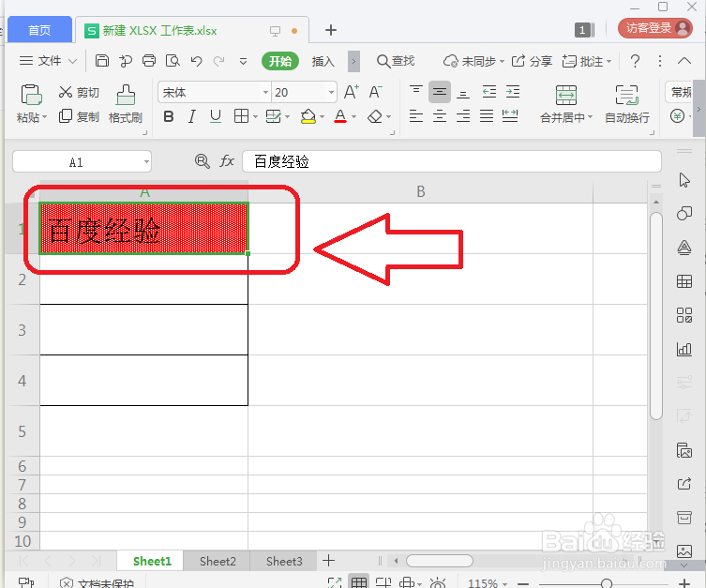The image size is (706, 588).
Task: Click Merge and Center 合并居中
Action: 566,104
